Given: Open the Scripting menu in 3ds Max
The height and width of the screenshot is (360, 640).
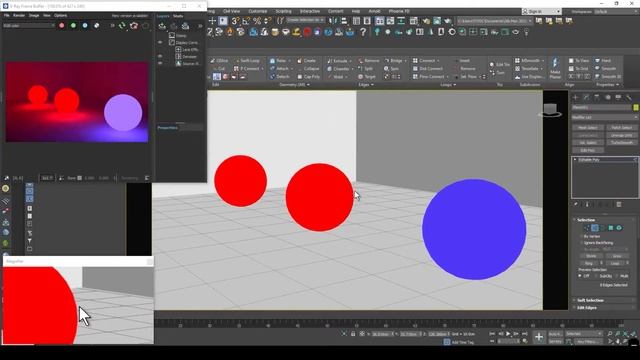Looking at the screenshot, I should coord(283,11).
